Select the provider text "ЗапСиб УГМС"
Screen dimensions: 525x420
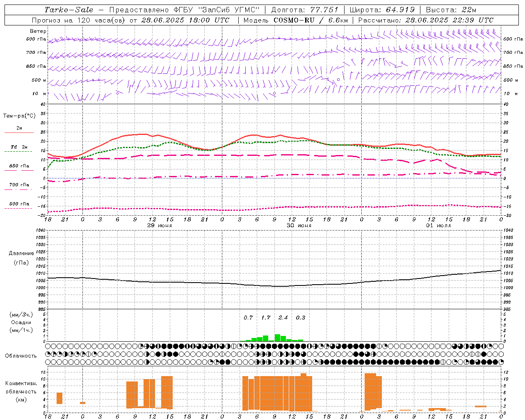pyautogui.click(x=229, y=10)
